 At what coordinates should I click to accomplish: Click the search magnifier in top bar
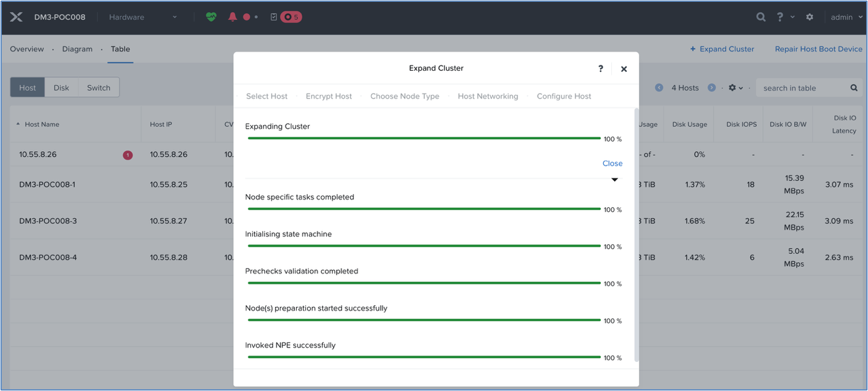761,17
